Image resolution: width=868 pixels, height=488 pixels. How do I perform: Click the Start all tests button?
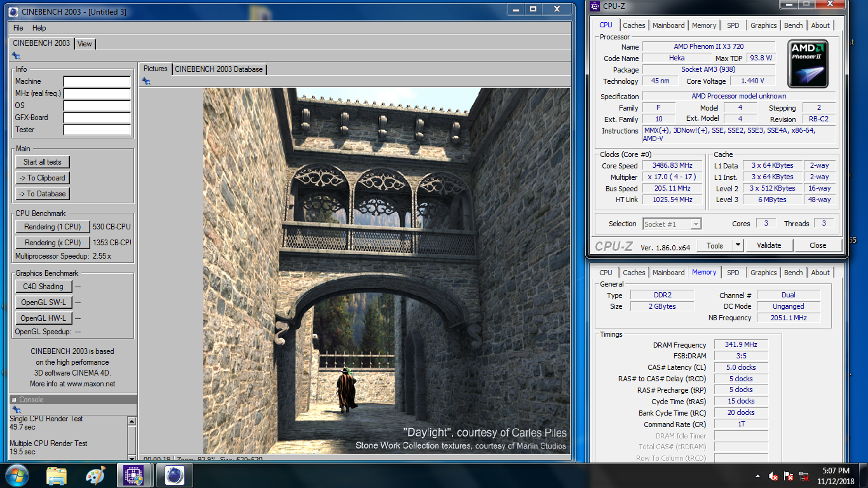point(43,162)
